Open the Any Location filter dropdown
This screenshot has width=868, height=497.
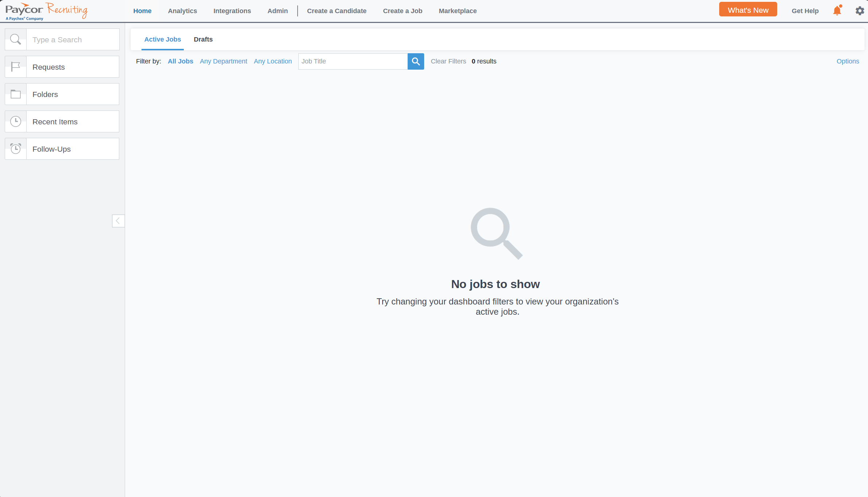coord(272,61)
